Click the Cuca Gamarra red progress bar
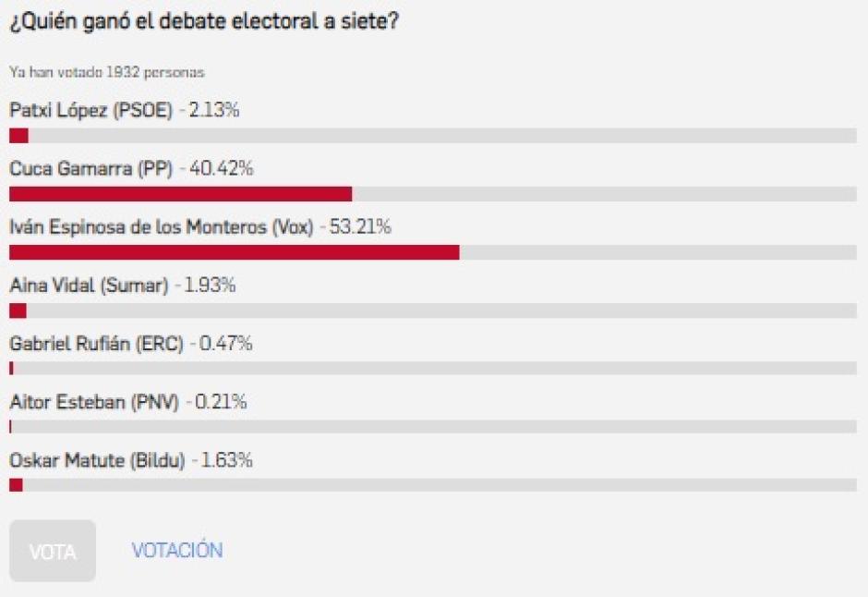 pyautogui.click(x=180, y=194)
